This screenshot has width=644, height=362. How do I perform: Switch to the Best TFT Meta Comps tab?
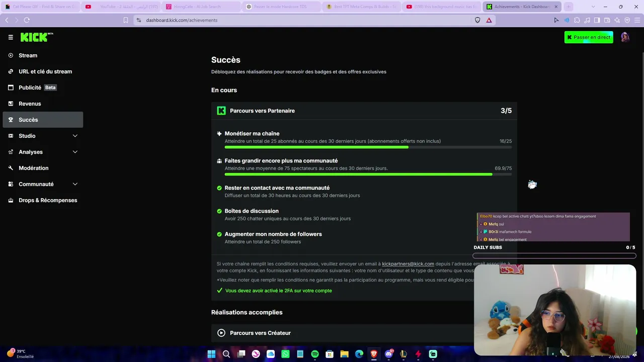point(361,7)
